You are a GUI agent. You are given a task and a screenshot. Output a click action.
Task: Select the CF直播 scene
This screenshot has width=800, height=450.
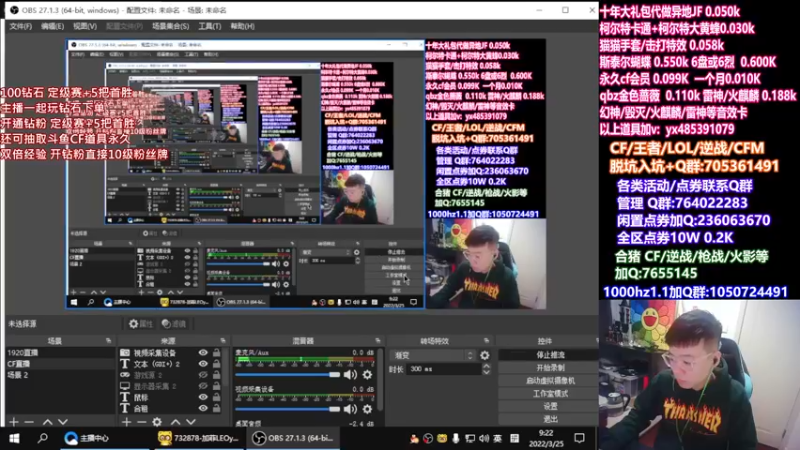click(x=60, y=364)
